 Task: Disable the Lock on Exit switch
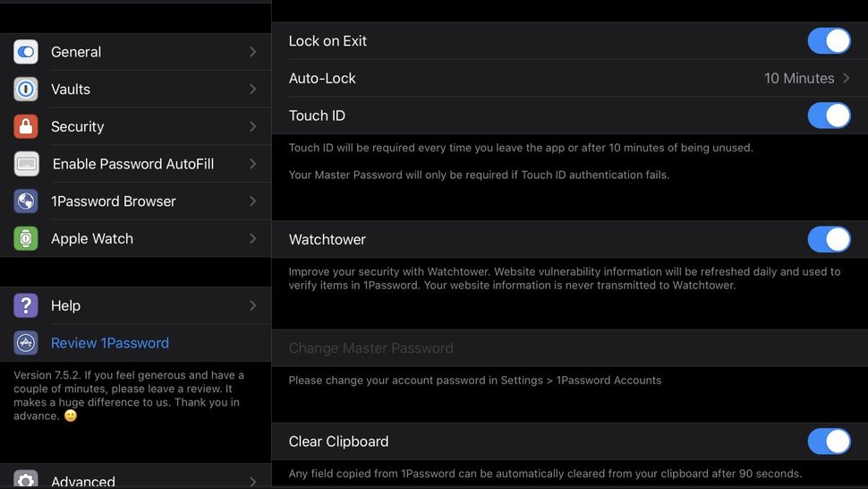click(x=829, y=41)
